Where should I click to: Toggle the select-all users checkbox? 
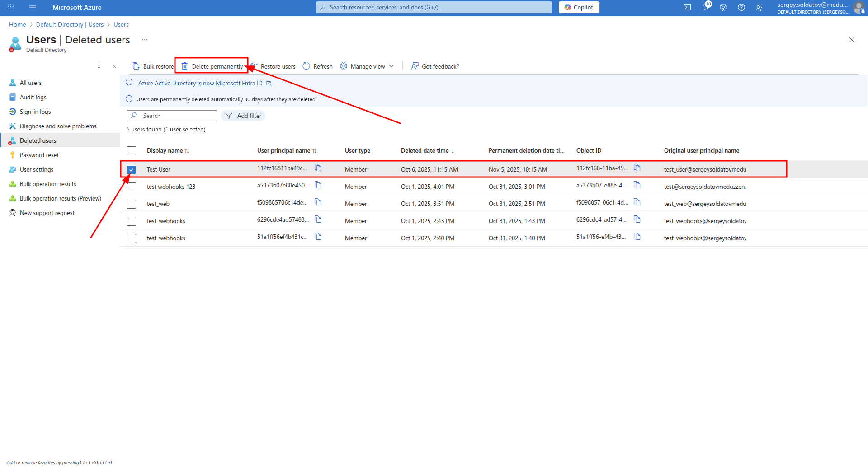132,151
